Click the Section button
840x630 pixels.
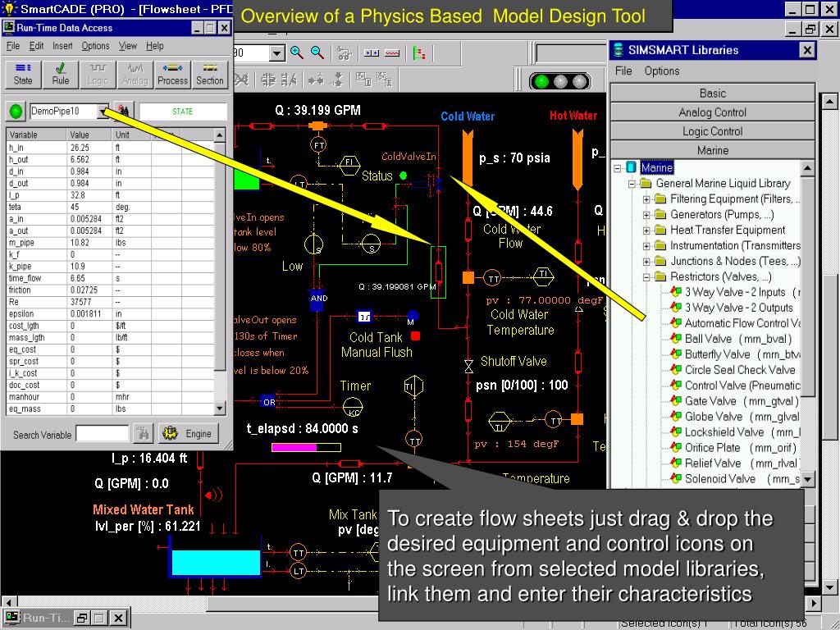(209, 75)
